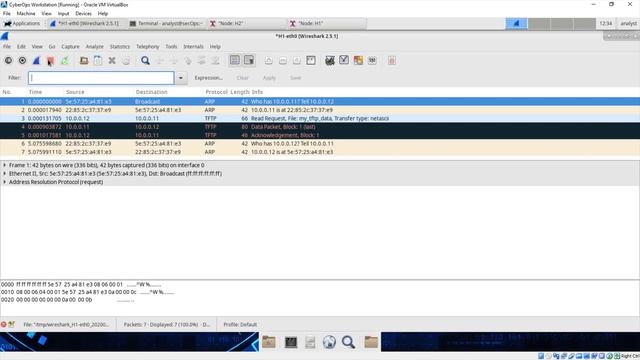Expand Address Resolution Protocol tree
Screen dimensions: 640x360
[4, 182]
